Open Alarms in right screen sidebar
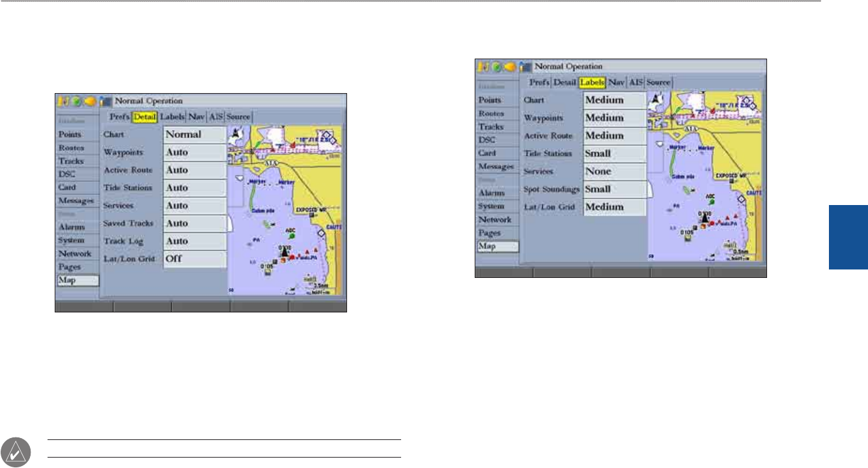The height and width of the screenshot is (468, 868). 497,193
